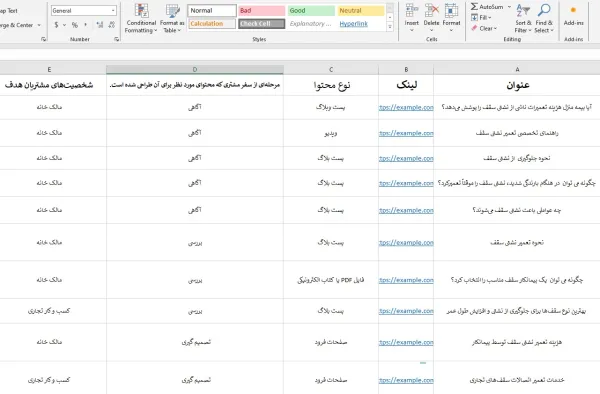Select the ویدیو content type cell
This screenshot has width=600, height=394.
[331, 133]
